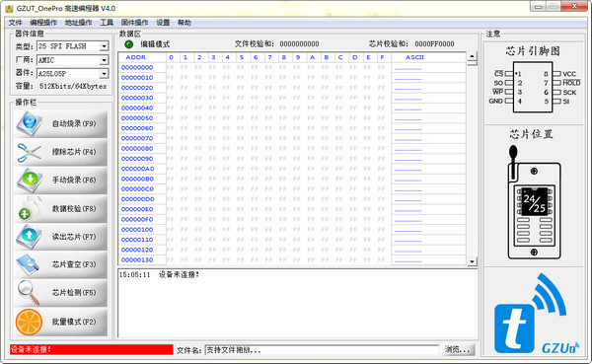Open the 固件操作 menu
Screen dimensions: 592x364
coord(134,23)
